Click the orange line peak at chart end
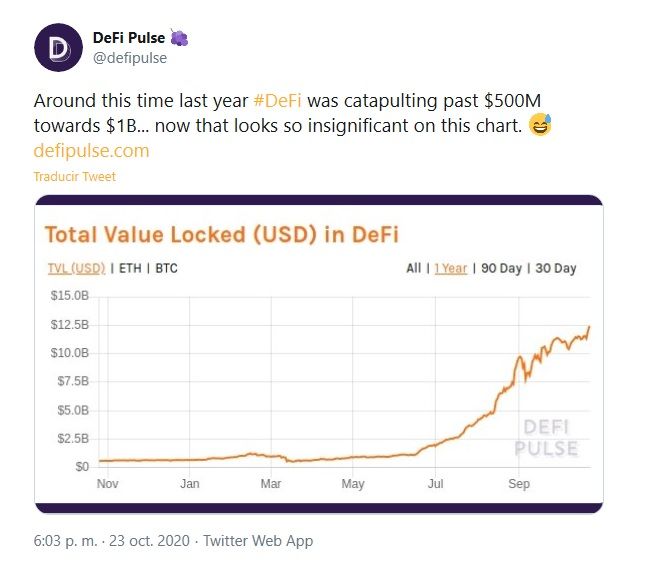 coord(589,327)
